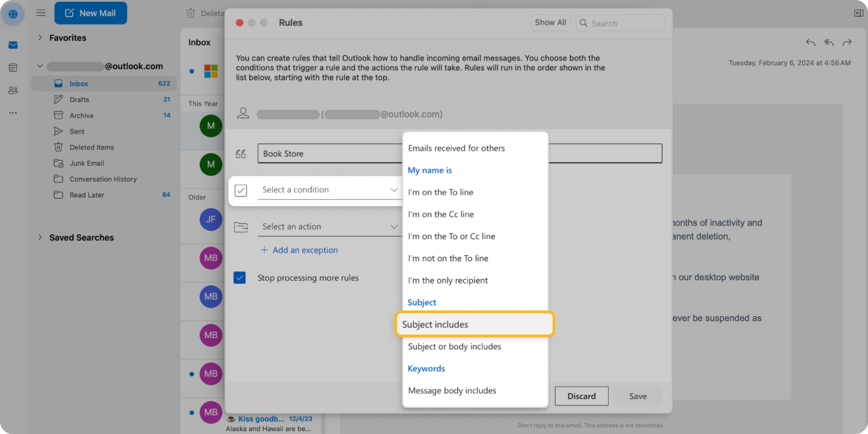Open the Select an action dropdown
The image size is (868, 434).
point(330,227)
